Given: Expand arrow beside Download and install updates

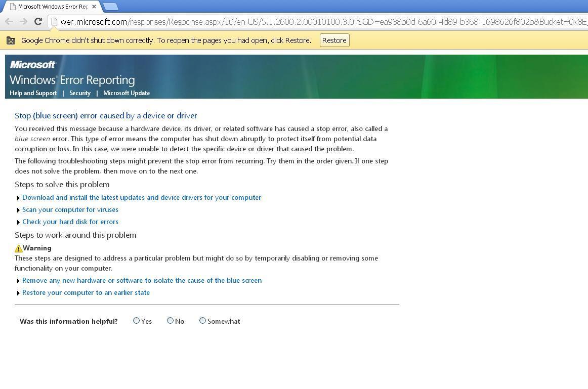Looking at the screenshot, I should (18, 198).
